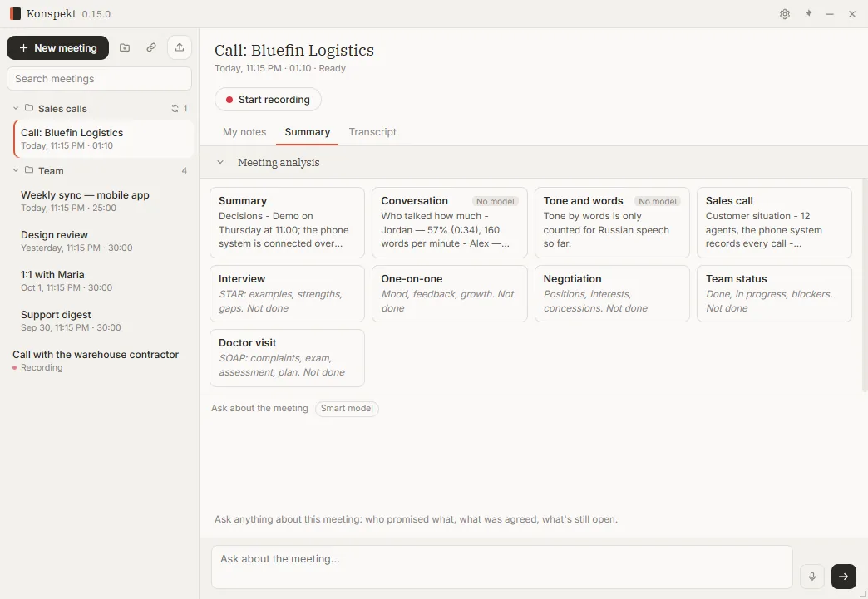This screenshot has height=599, width=868.
Task: Open Weekly sync — mobile app meeting
Action: pyautogui.click(x=104, y=201)
